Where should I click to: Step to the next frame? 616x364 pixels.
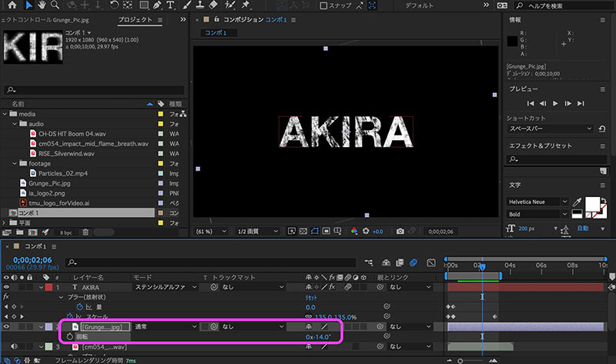pyautogui.click(x=567, y=103)
